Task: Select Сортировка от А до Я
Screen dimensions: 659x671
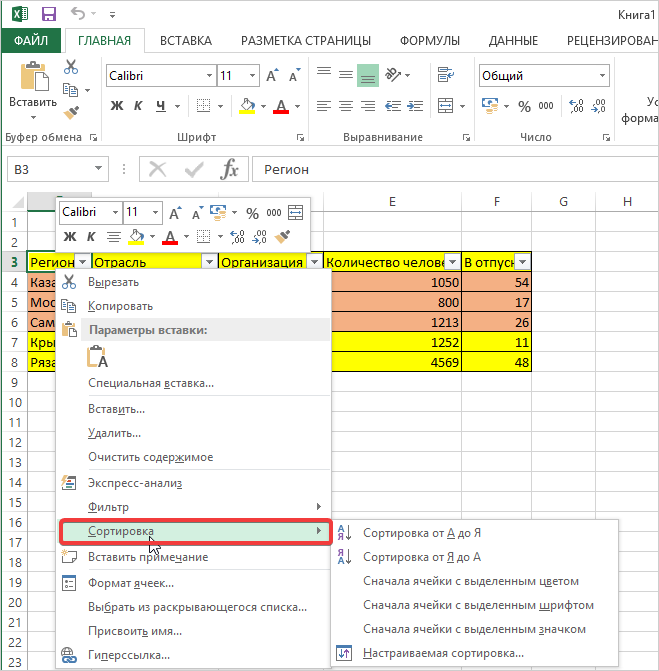Action: point(421,533)
